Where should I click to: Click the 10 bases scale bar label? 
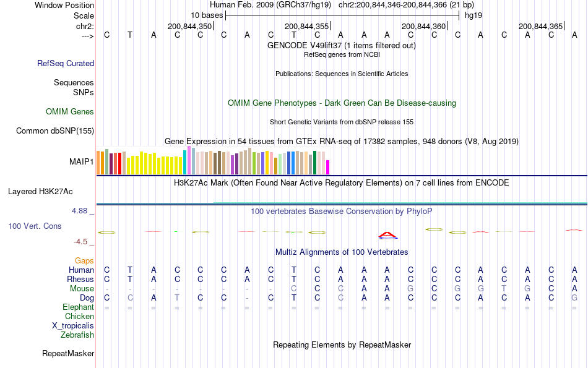(207, 15)
